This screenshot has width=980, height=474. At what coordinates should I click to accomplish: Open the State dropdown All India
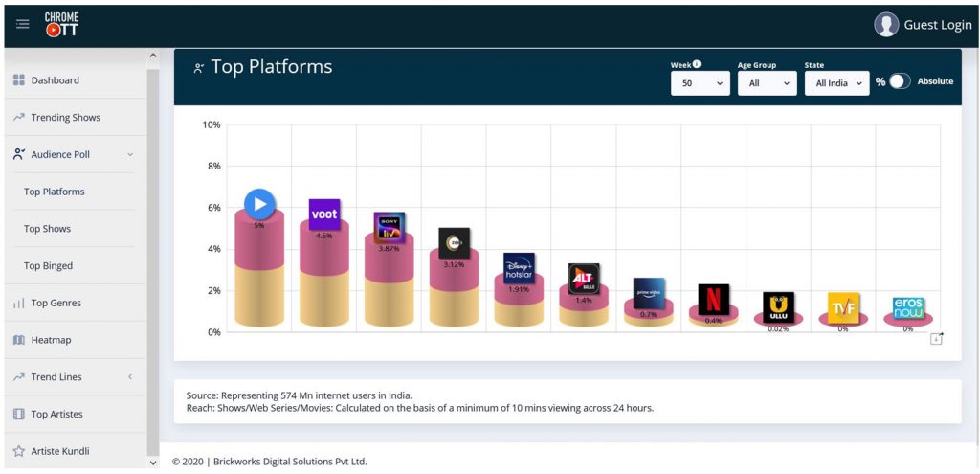[x=836, y=83]
